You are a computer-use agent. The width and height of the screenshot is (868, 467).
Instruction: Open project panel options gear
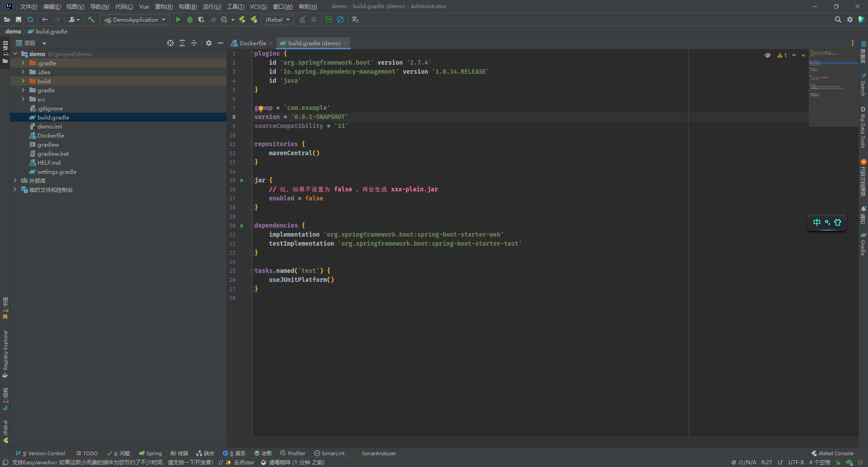tap(209, 43)
